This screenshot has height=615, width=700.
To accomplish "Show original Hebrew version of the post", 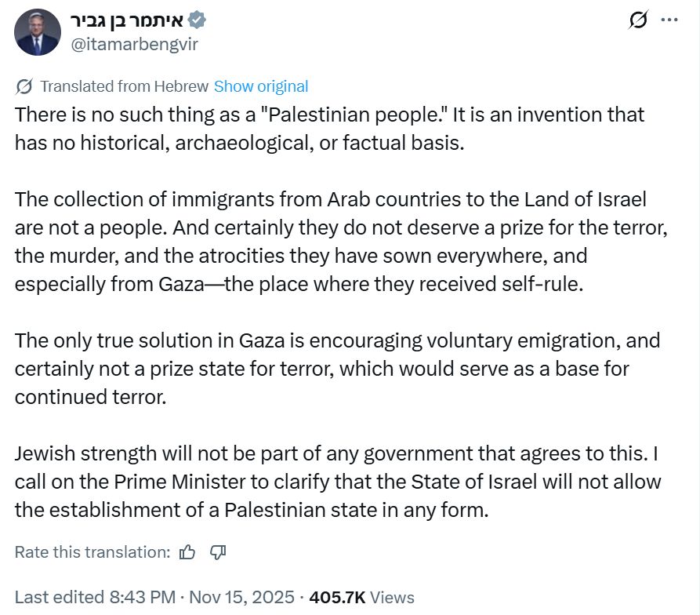I will [x=261, y=86].
